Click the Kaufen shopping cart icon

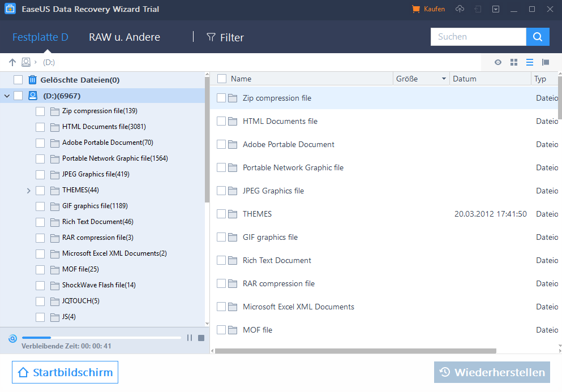tap(416, 9)
